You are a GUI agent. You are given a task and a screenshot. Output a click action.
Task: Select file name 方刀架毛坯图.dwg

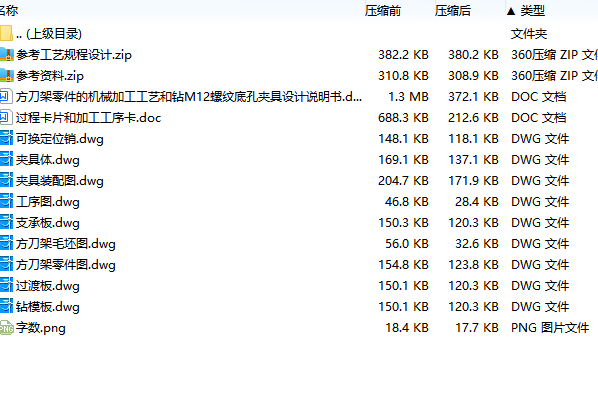coord(66,244)
